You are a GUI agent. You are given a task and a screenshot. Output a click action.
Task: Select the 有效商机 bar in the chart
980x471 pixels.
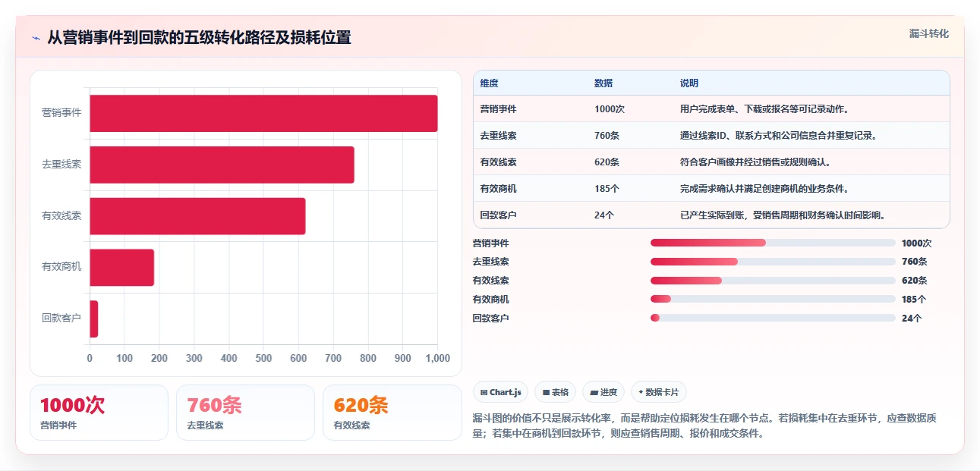(121, 268)
